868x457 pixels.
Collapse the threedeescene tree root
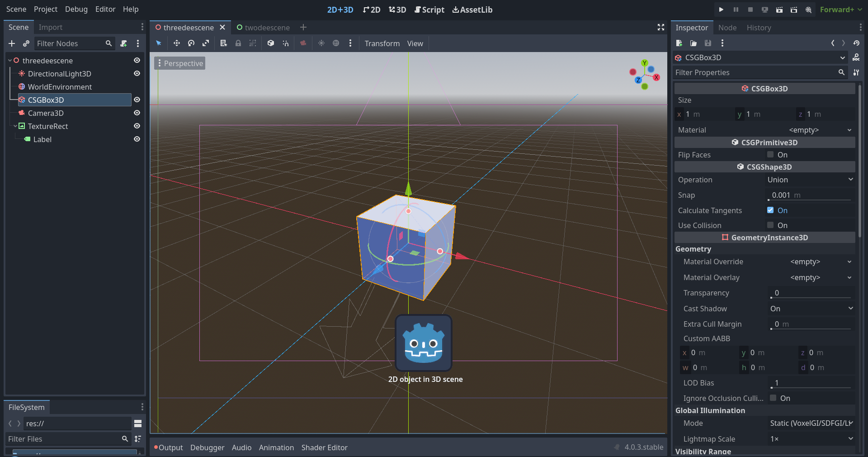[10, 60]
